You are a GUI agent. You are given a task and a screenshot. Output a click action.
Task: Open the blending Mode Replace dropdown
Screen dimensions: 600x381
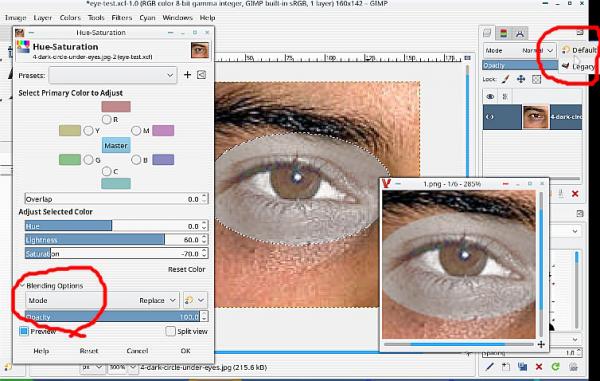click(102, 300)
